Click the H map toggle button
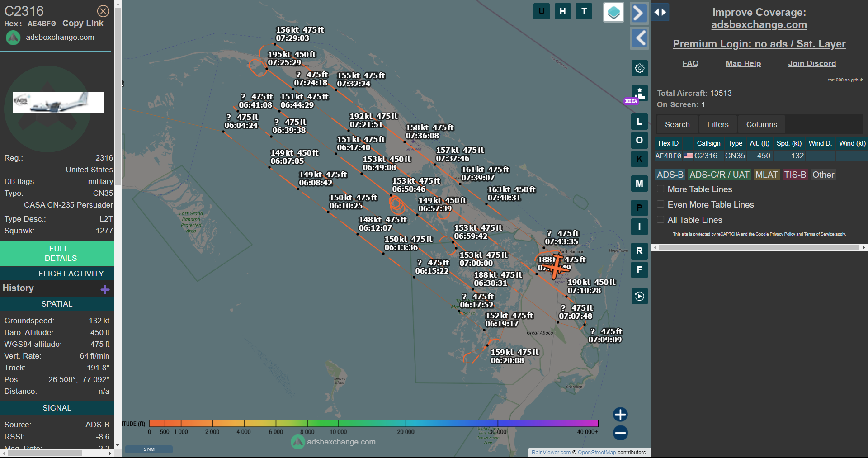 [x=563, y=11]
